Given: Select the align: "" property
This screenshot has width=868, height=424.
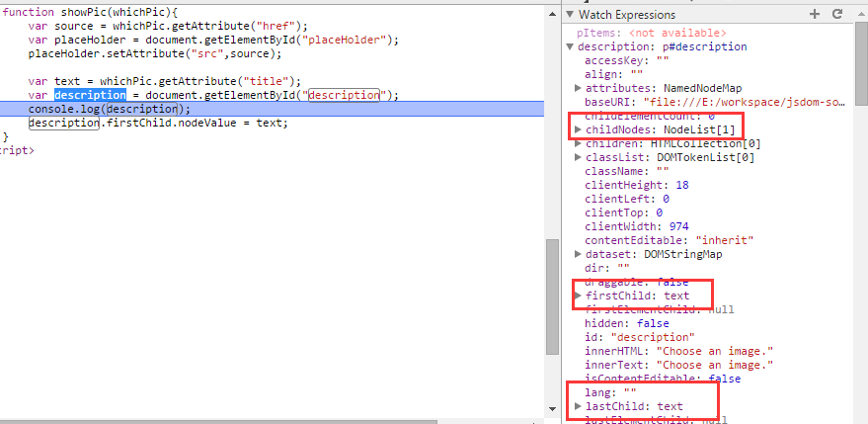Looking at the screenshot, I should pyautogui.click(x=614, y=75).
